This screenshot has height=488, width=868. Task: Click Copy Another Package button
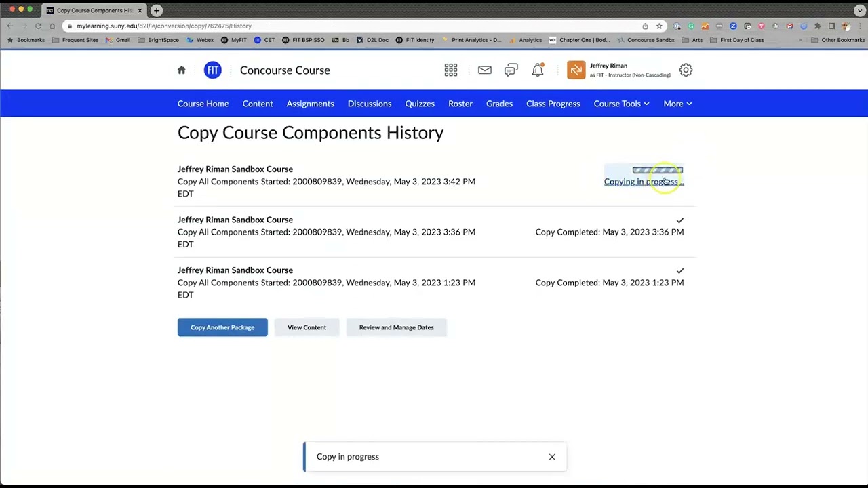222,327
